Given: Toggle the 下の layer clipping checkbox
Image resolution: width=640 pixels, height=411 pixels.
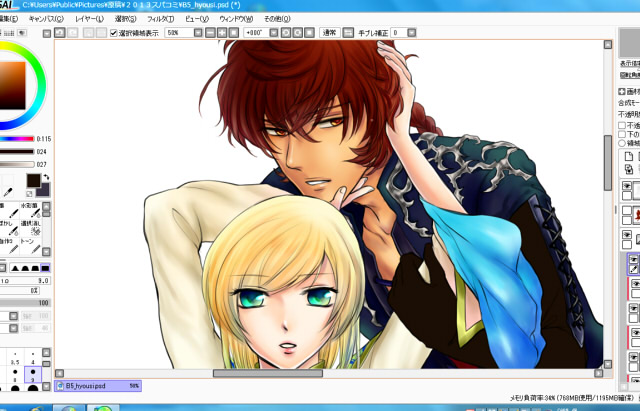Looking at the screenshot, I should 622,134.
